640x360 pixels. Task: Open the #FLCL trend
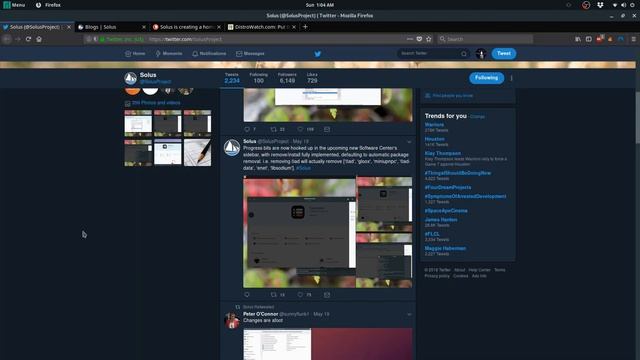(x=432, y=234)
